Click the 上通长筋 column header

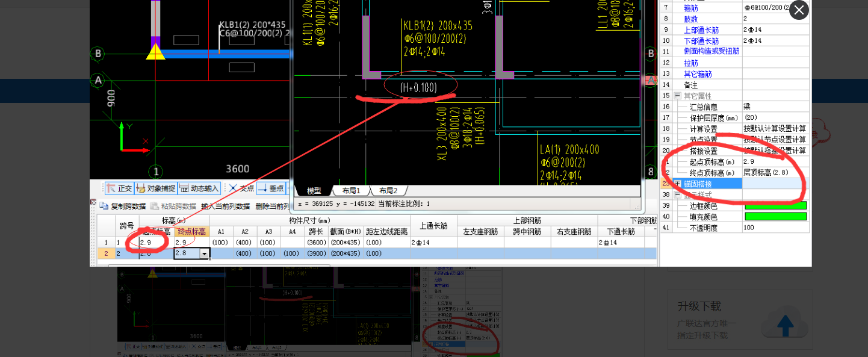point(433,226)
